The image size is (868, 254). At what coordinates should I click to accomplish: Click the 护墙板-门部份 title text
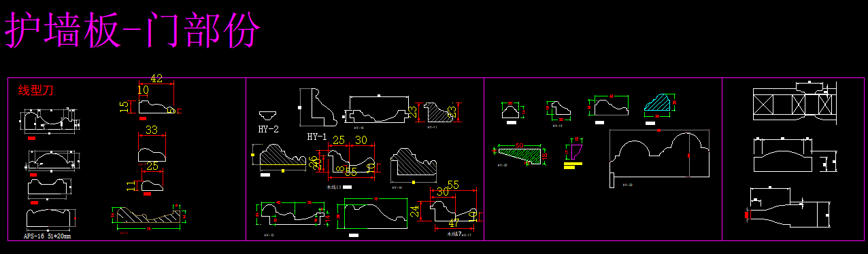pyautogui.click(x=133, y=30)
